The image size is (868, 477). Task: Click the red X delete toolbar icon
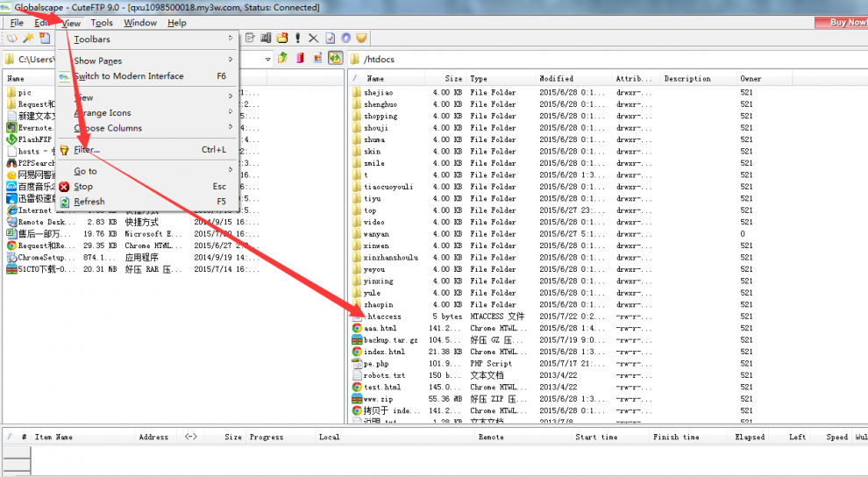313,39
